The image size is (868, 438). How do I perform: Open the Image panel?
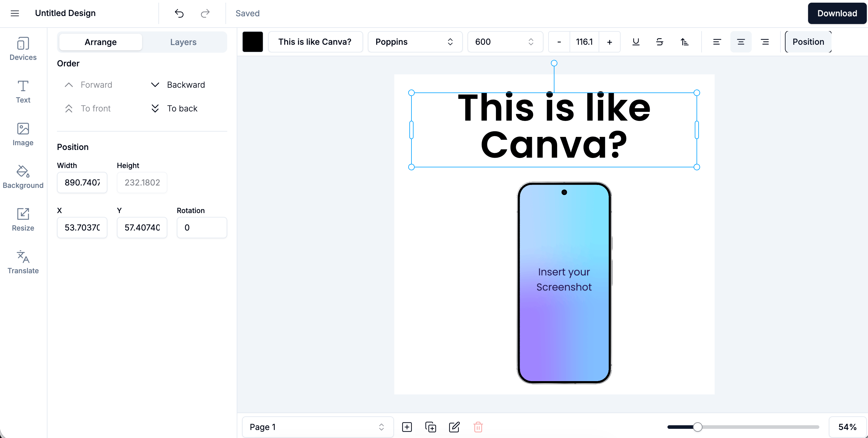tap(23, 134)
